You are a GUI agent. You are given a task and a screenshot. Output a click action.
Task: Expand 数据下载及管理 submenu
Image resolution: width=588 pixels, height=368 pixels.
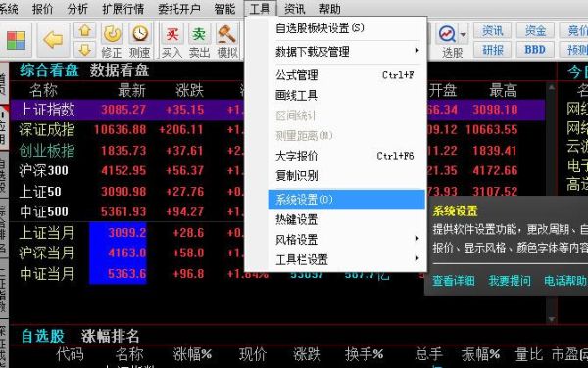point(347,51)
